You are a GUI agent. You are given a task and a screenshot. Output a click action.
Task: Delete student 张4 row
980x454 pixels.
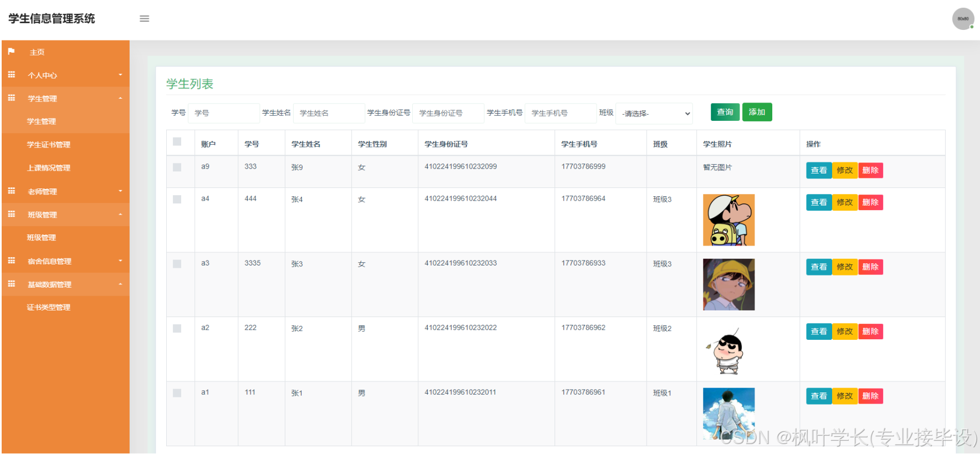coord(870,202)
